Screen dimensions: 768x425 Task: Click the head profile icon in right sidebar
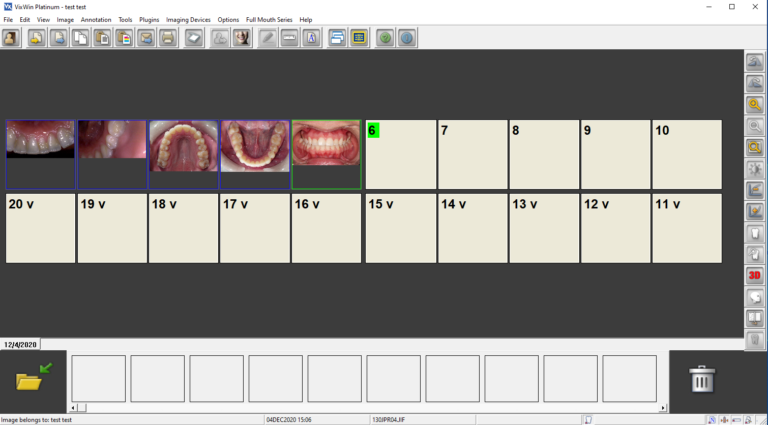755,297
